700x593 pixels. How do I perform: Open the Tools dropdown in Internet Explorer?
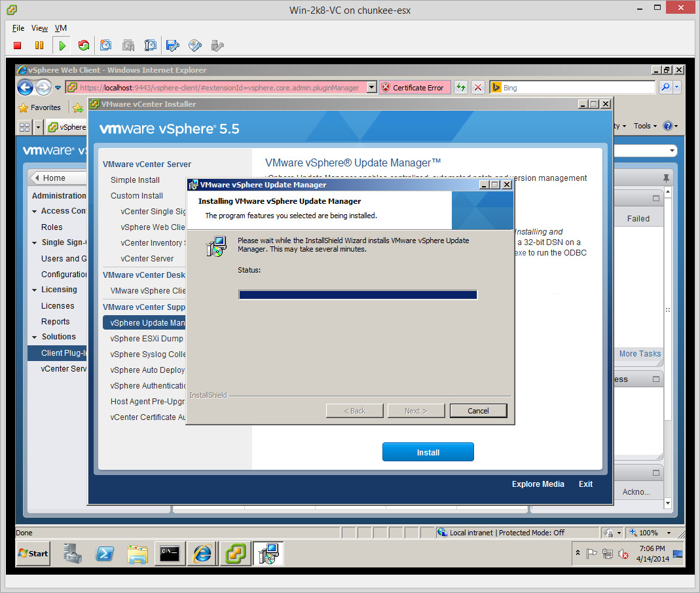[x=645, y=126]
